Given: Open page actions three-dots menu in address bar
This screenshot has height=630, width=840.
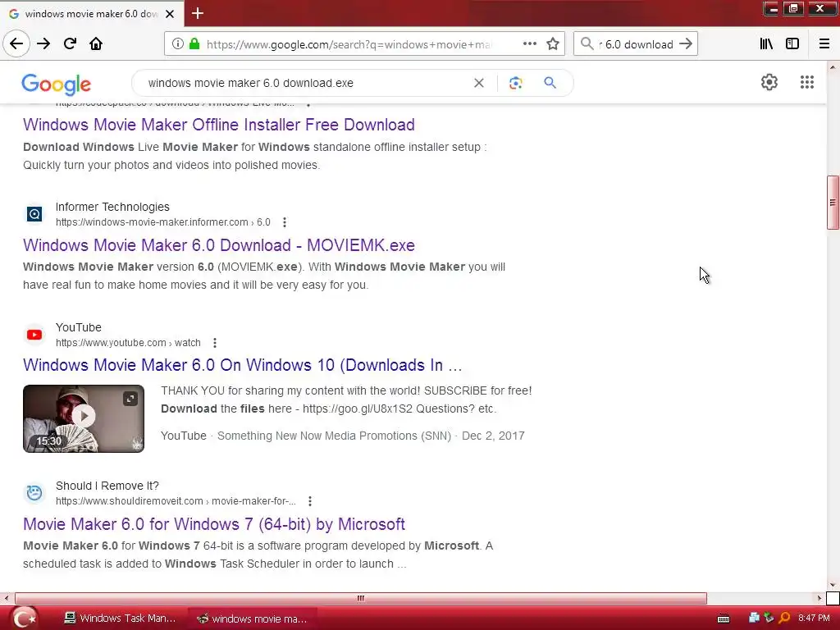Looking at the screenshot, I should point(529,44).
